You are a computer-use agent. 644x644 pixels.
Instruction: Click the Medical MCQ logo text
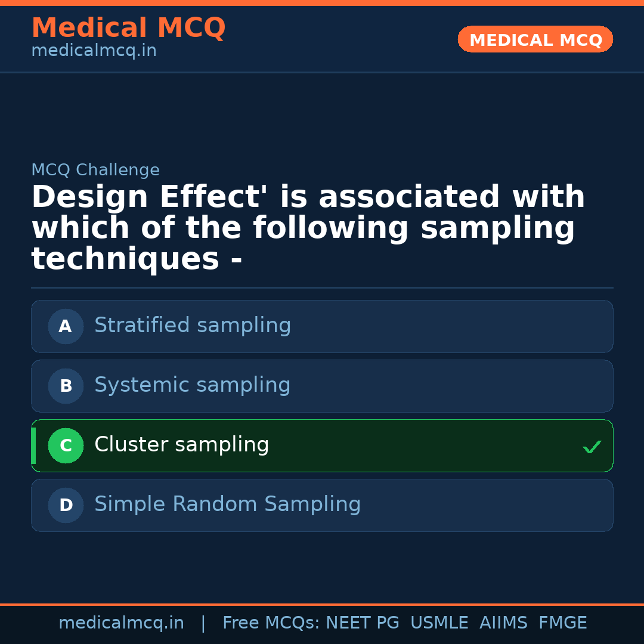128,27
